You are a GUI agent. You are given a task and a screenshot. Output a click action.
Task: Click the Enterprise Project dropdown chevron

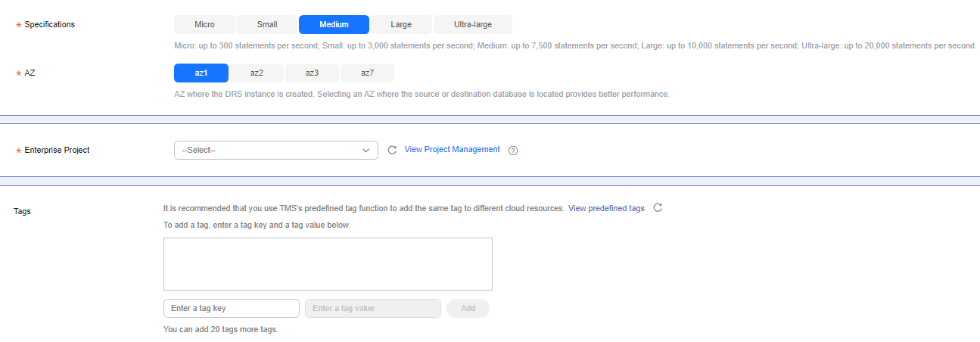(x=366, y=150)
